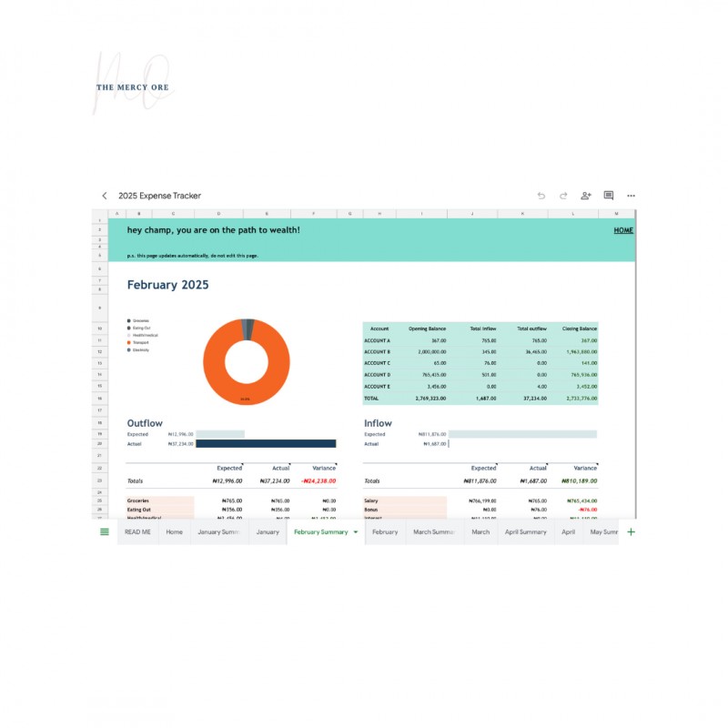This screenshot has height=728, width=728.
Task: Add a new sheet with plus icon
Action: click(x=631, y=531)
